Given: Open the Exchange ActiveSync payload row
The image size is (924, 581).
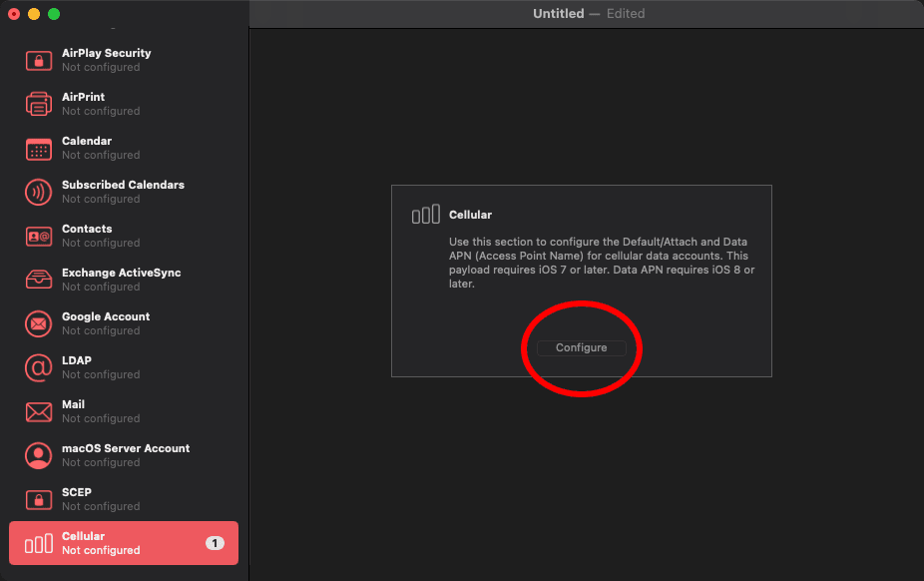Looking at the screenshot, I should [120, 280].
